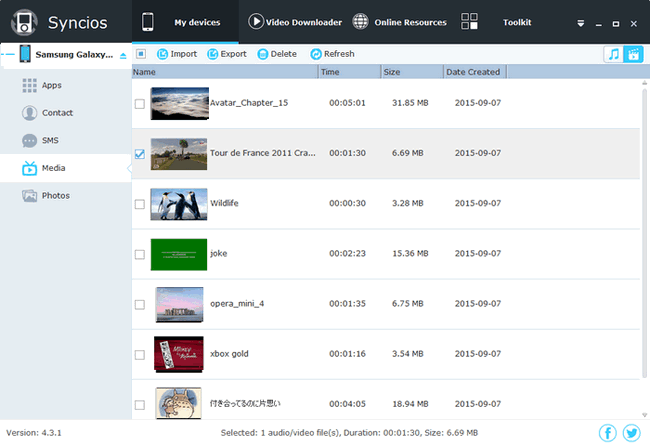Open SMS in the sidebar

pyautogui.click(x=51, y=141)
